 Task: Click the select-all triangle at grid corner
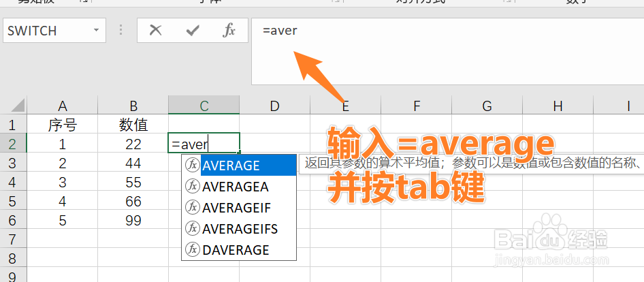pyautogui.click(x=15, y=106)
